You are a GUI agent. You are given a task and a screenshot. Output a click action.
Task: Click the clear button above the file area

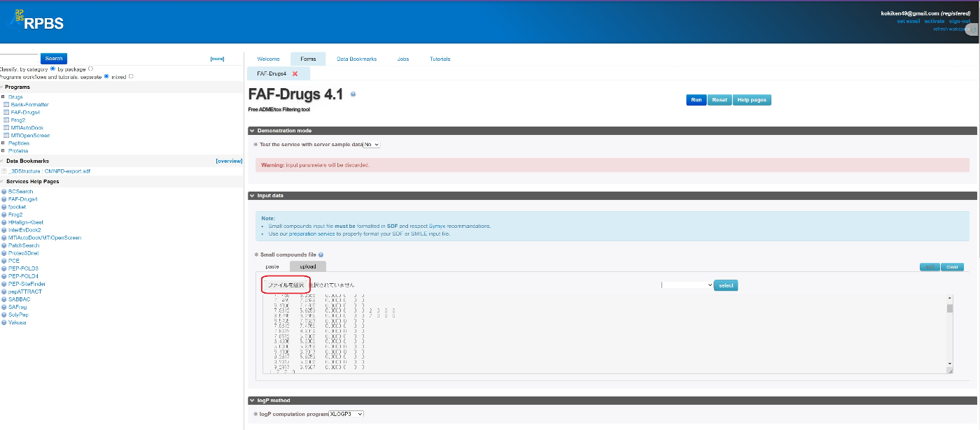(953, 267)
